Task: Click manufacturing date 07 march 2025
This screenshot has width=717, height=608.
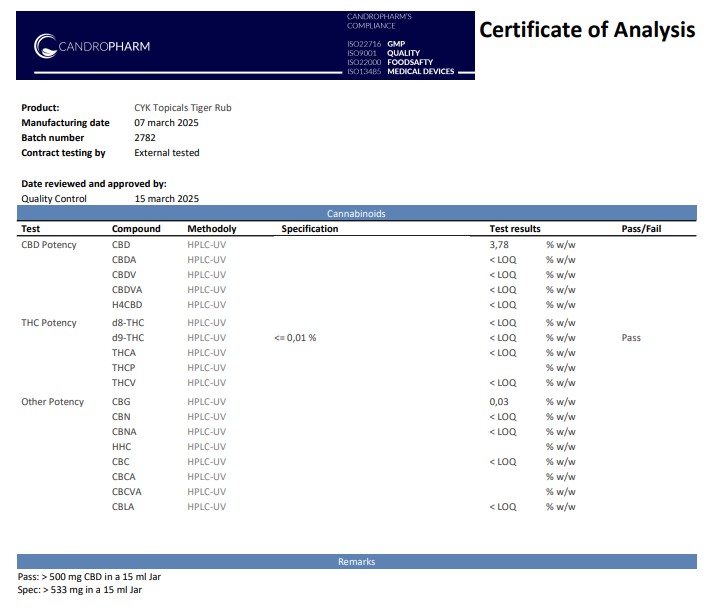Action: coord(166,123)
